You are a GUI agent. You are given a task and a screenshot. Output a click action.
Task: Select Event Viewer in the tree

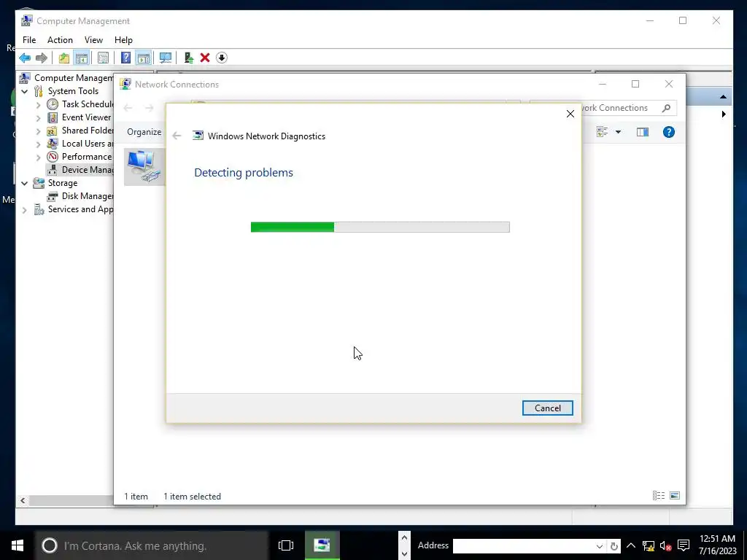point(80,117)
